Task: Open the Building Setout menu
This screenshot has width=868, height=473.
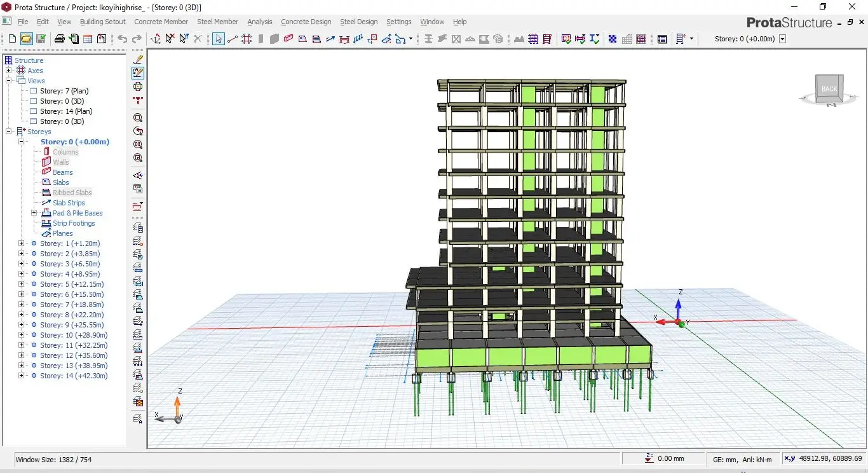Action: pyautogui.click(x=102, y=22)
